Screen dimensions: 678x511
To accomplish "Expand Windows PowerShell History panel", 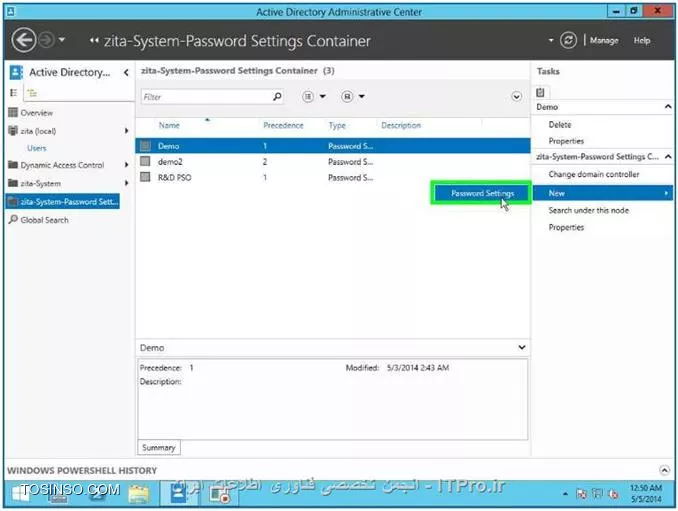I will tap(664, 470).
